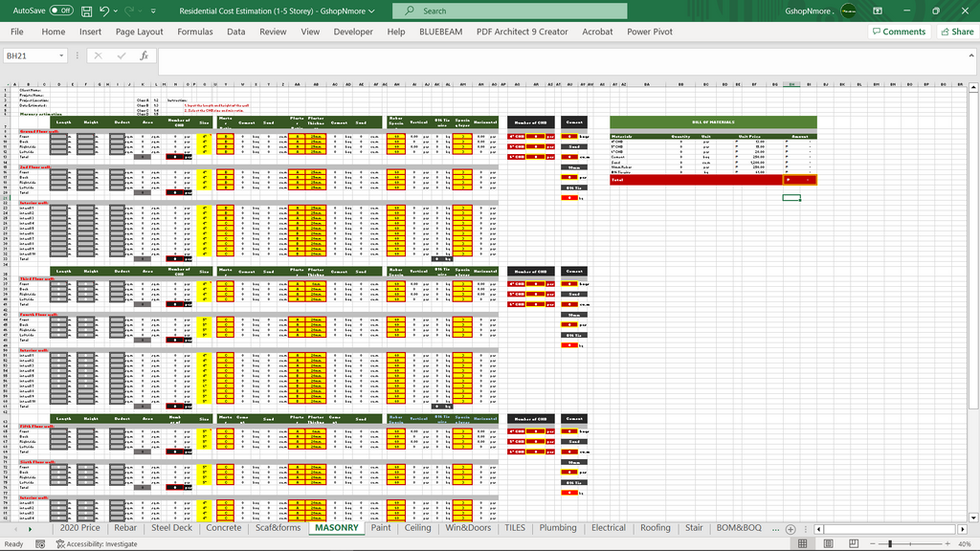Image resolution: width=980 pixels, height=551 pixels.
Task: Open the Electrical sheet
Action: tap(608, 528)
